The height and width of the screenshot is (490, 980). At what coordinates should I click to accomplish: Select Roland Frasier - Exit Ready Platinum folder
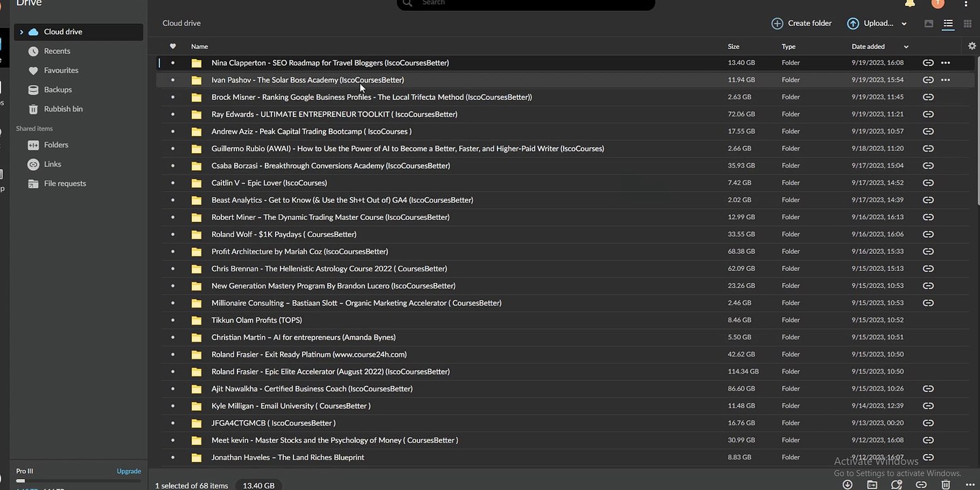coord(309,355)
